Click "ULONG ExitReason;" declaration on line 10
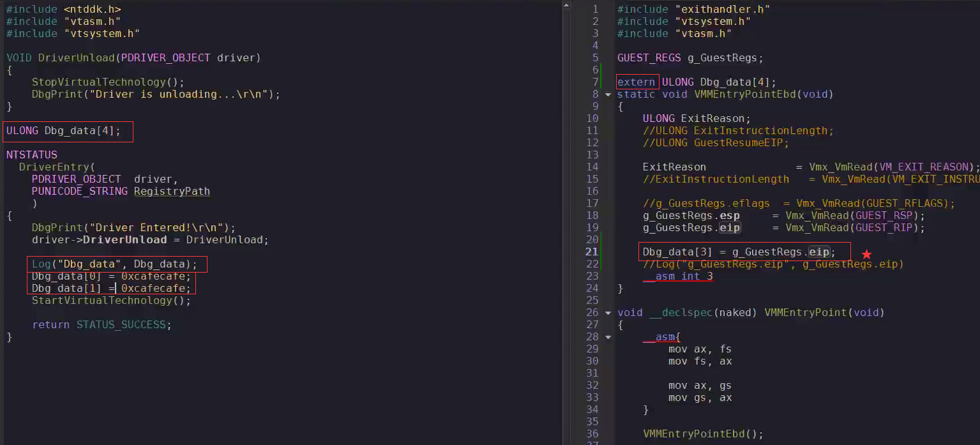This screenshot has height=445, width=980. coord(697,118)
